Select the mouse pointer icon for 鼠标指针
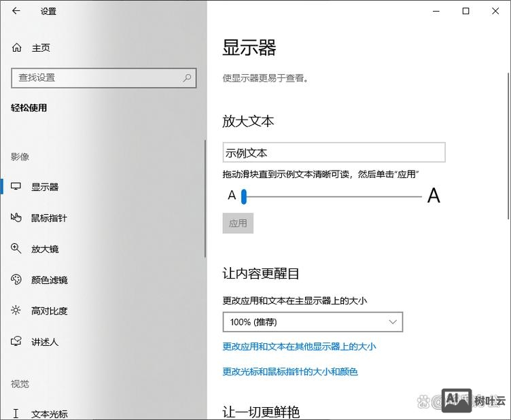Image resolution: width=511 pixels, height=420 pixels. [16, 217]
